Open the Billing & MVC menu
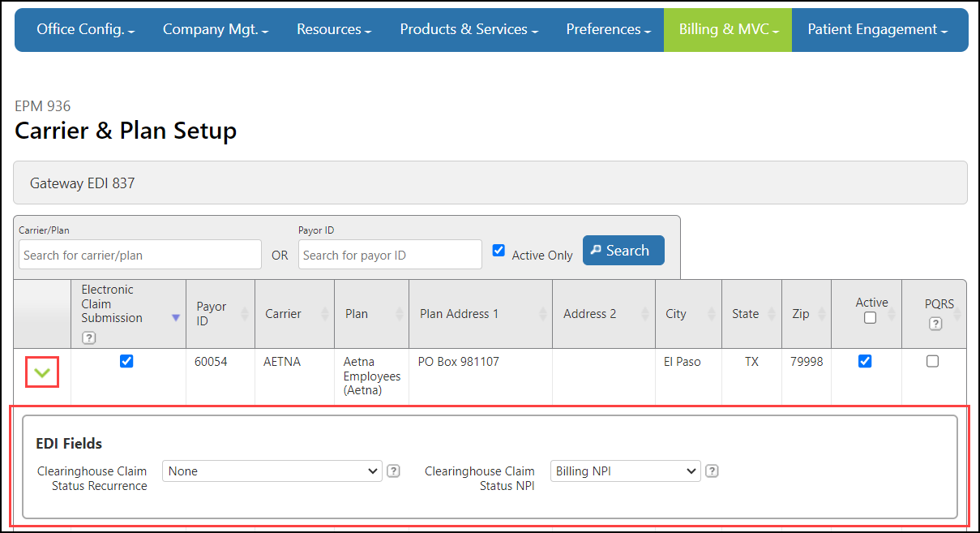 (727, 30)
